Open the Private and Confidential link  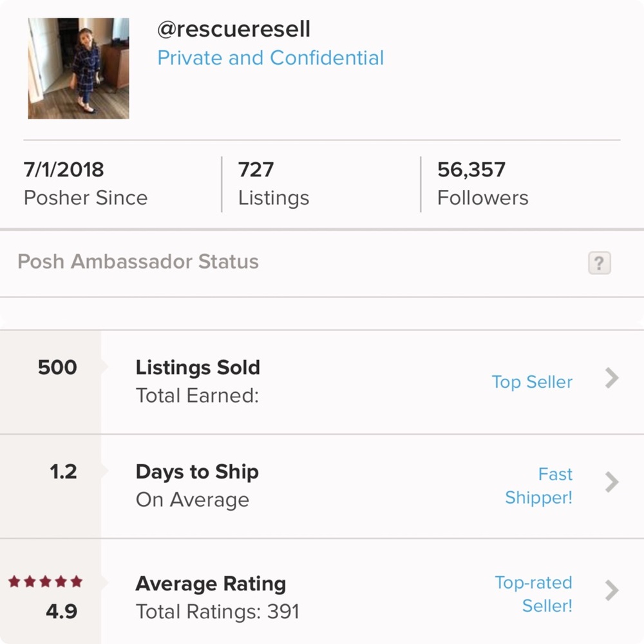tap(270, 58)
